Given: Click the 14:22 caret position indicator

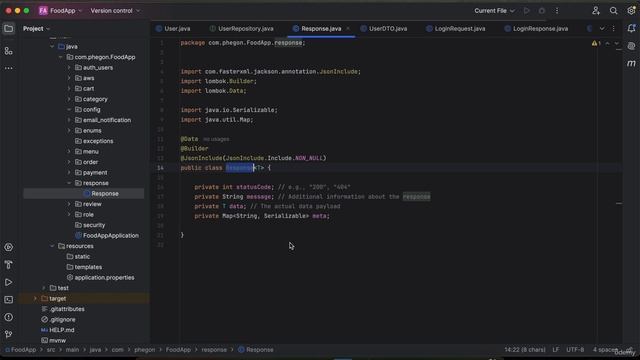Looking at the screenshot, I should [524, 350].
